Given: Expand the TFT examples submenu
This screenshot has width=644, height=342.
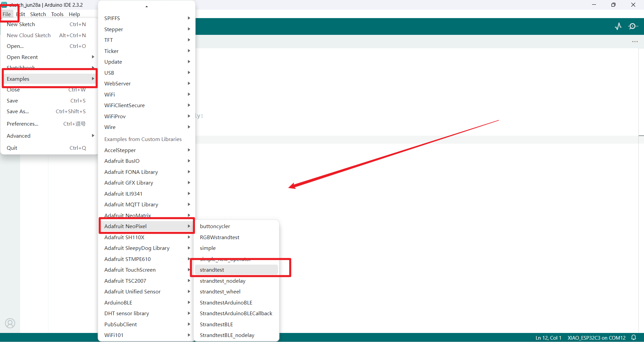Looking at the screenshot, I should [x=147, y=40].
